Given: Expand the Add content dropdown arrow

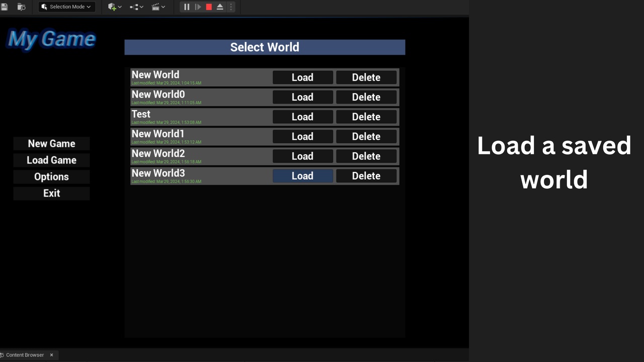Looking at the screenshot, I should [x=120, y=7].
